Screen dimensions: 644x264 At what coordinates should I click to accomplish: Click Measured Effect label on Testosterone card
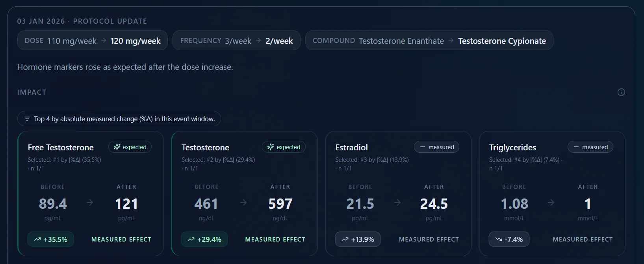tap(275, 240)
